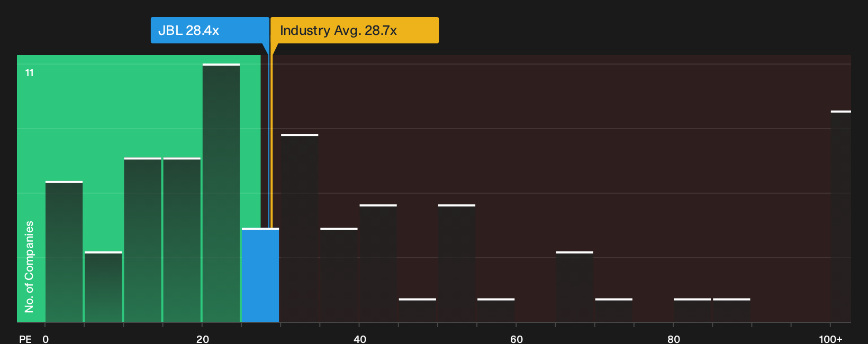The width and height of the screenshot is (868, 344).
Task: Select the 100+ bar at the far right
Action: point(841,216)
